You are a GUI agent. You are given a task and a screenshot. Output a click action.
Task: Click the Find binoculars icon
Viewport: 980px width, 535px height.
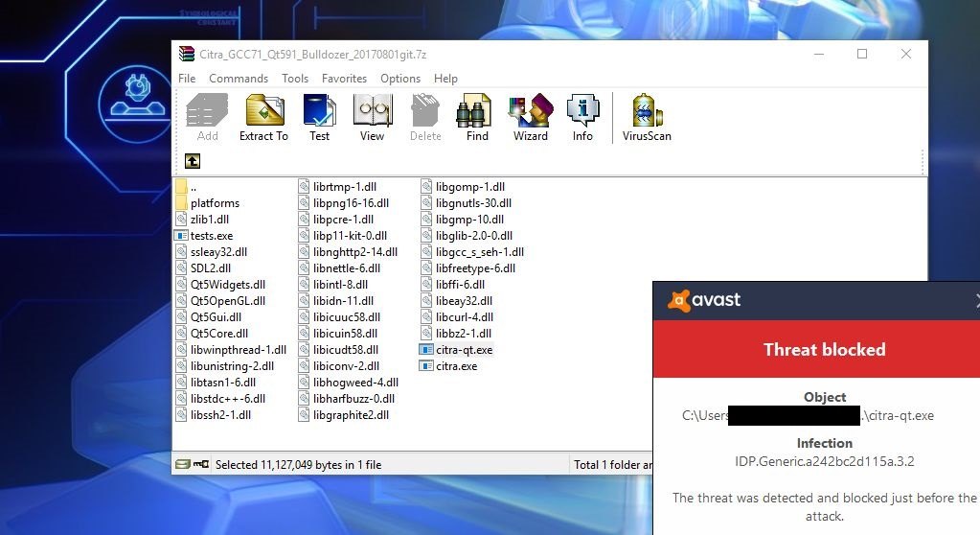tap(474, 111)
